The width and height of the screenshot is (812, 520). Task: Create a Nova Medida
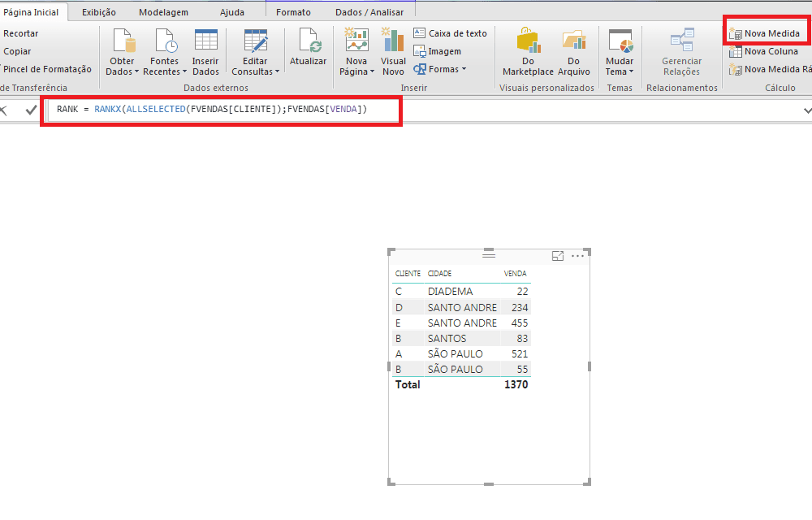click(764, 33)
